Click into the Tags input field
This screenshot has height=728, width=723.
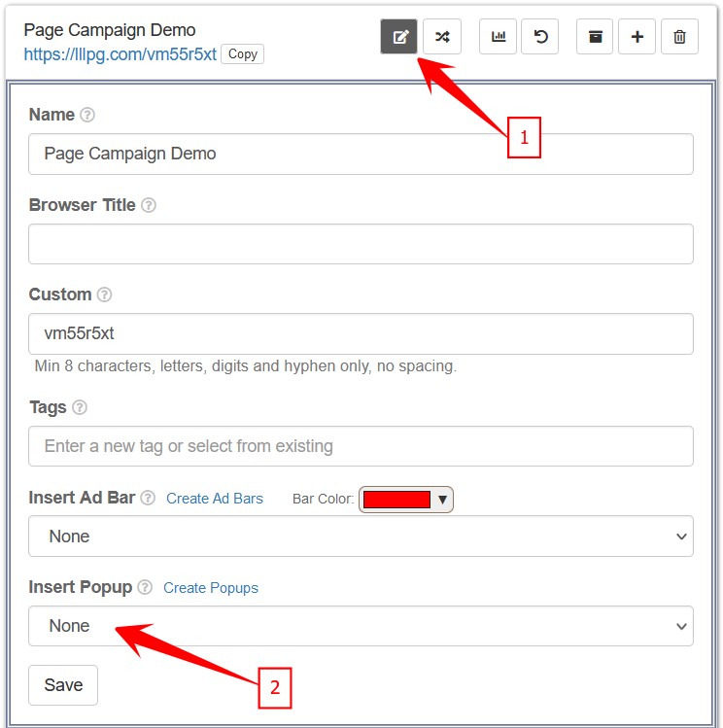361,446
